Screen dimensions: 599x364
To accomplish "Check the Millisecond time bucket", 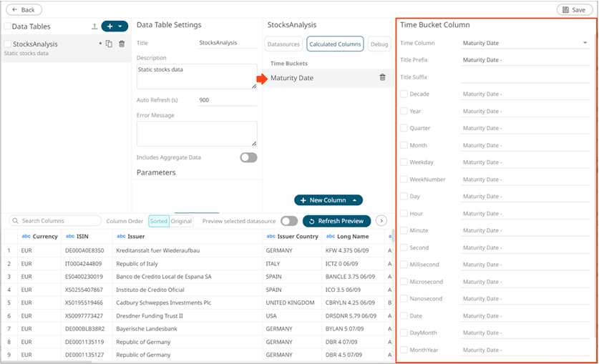I will (x=404, y=265).
